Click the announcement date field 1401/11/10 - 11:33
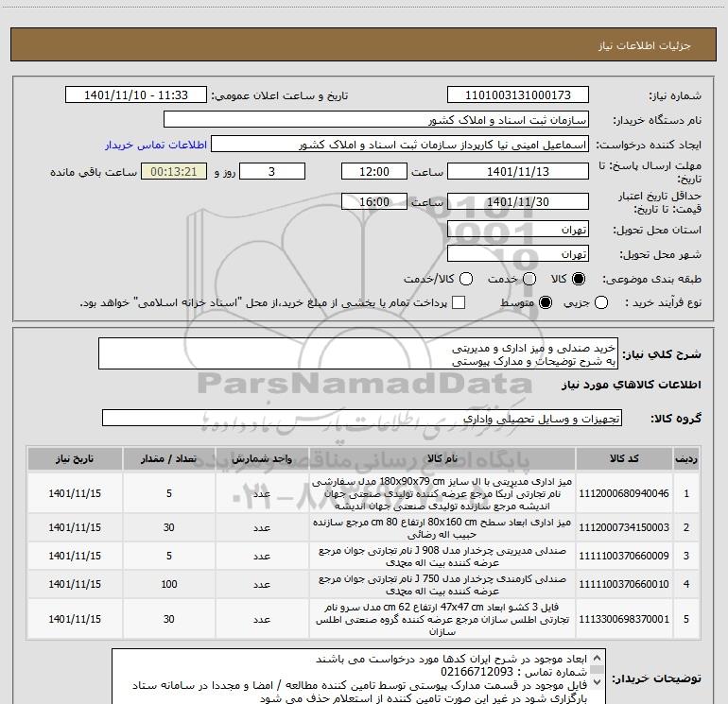Screen dimensions: 728x704 [x=135, y=95]
